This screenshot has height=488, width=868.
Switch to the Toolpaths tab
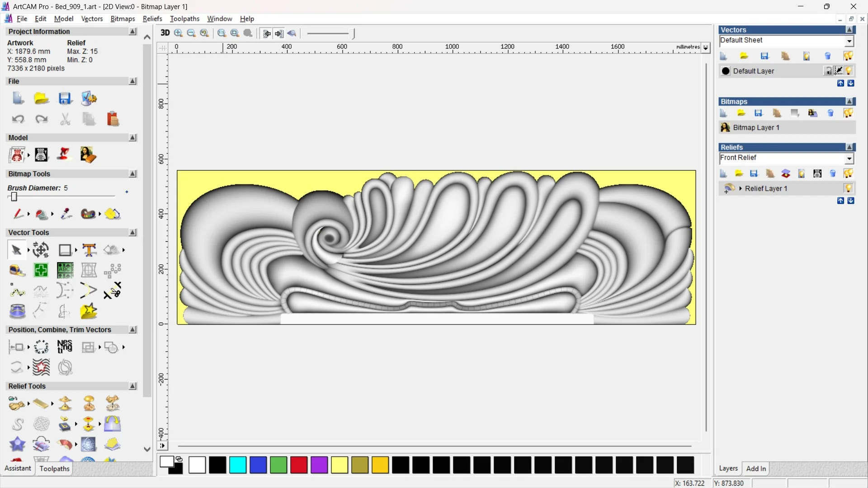[x=54, y=469]
